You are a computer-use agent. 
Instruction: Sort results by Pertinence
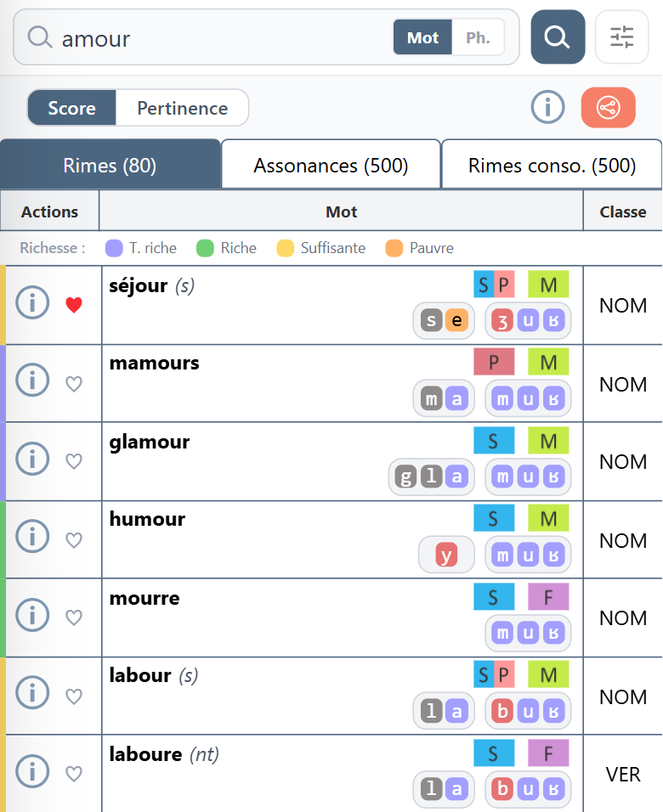click(182, 108)
